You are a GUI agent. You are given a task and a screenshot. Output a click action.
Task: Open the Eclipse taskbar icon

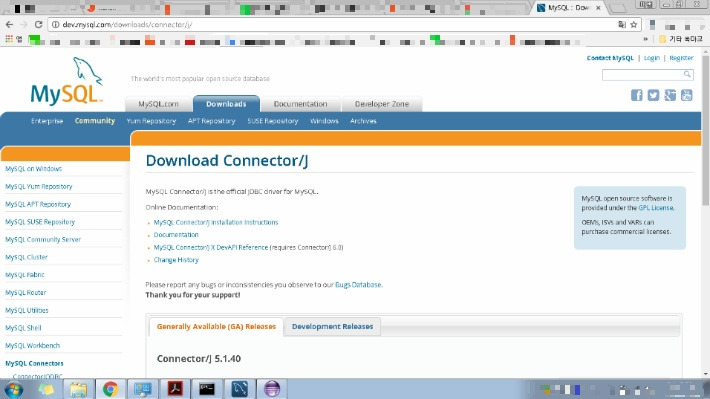pyautogui.click(x=272, y=389)
